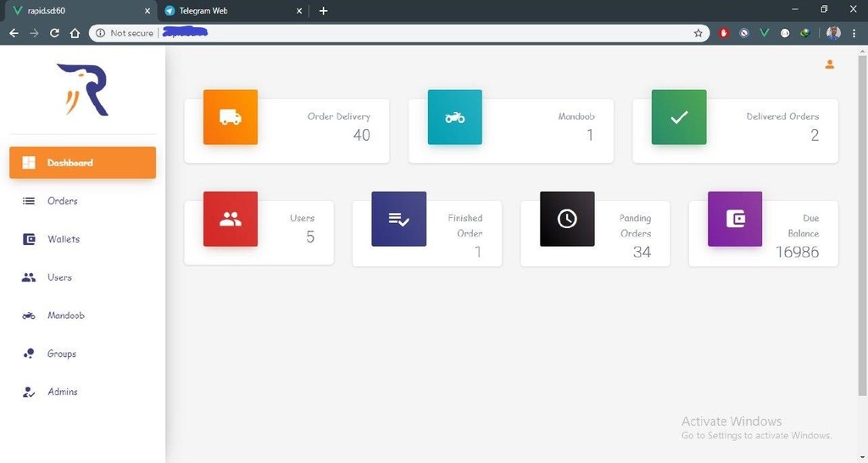Click the Delivered Orders count 2
The width and height of the screenshot is (868, 463).
(815, 135)
